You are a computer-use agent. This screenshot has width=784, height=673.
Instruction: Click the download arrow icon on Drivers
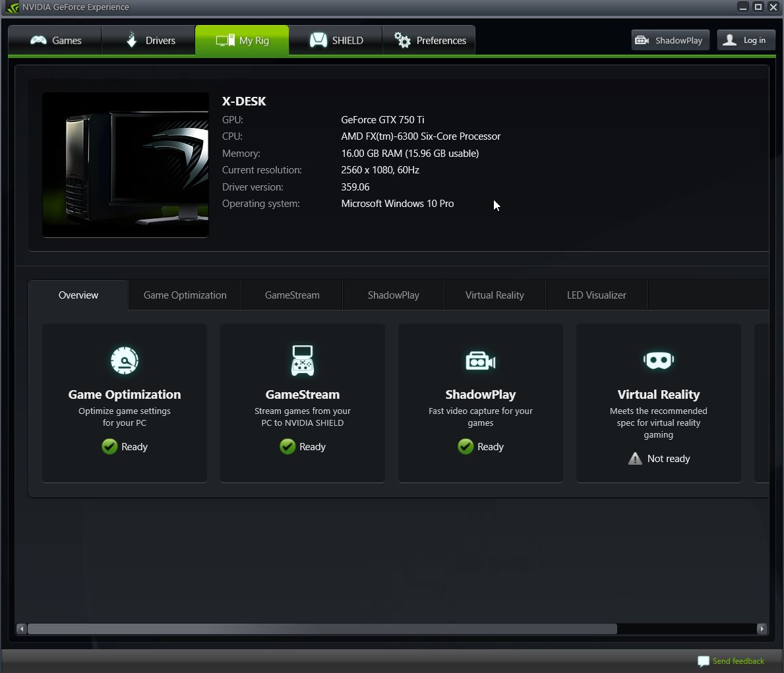point(131,40)
